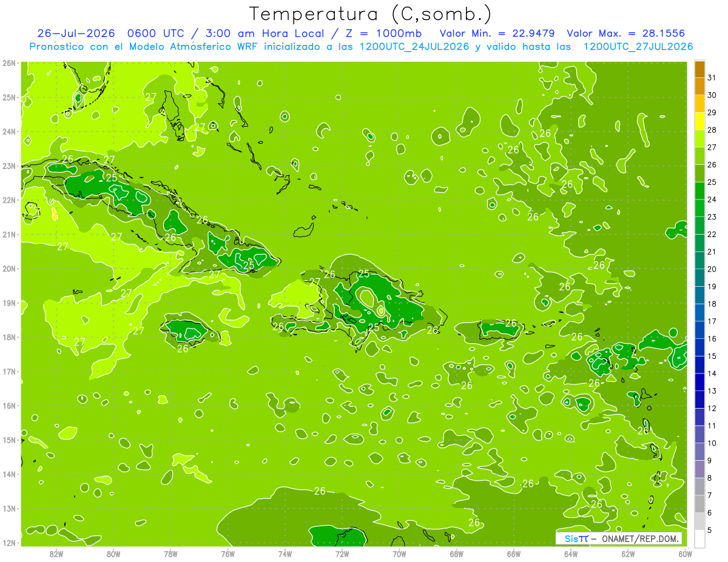Click the '15N' latitude label
728x562 pixels.
pyautogui.click(x=9, y=440)
